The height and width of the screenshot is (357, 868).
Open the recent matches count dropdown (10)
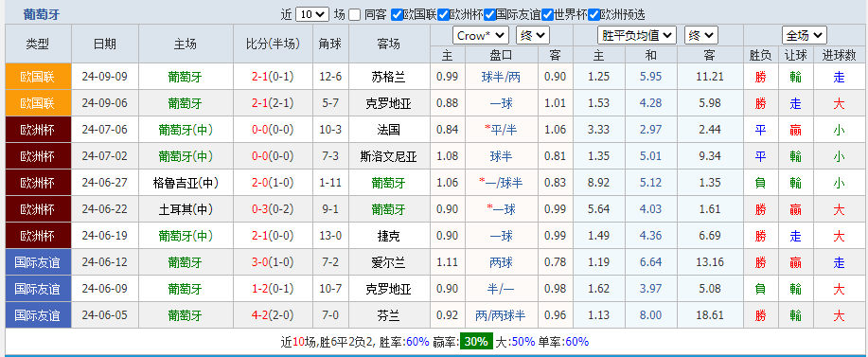click(312, 15)
